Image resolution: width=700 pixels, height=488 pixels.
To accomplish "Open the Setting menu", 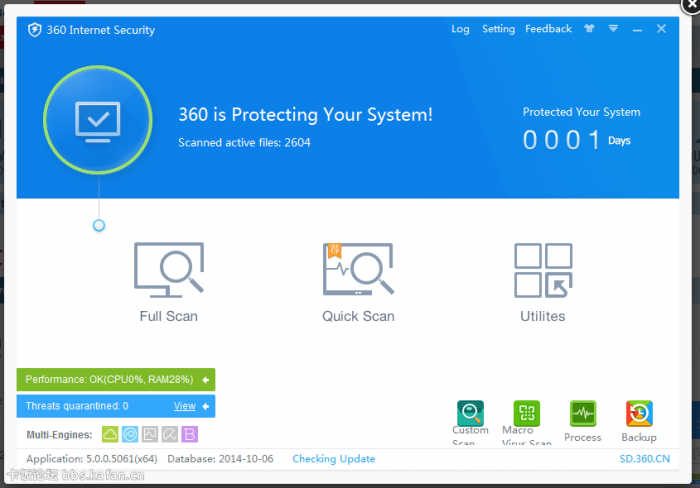I will 498,29.
